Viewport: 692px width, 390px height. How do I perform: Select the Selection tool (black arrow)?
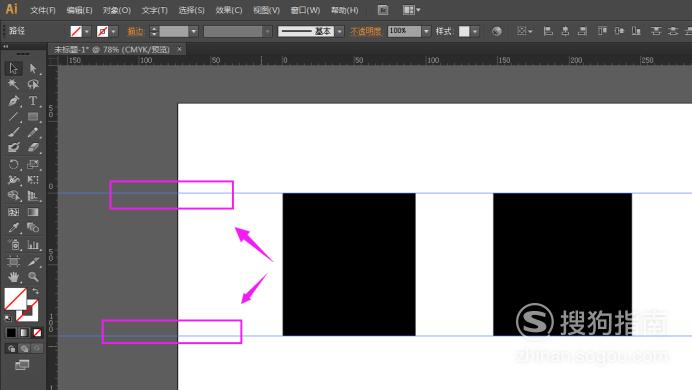pyautogui.click(x=13, y=68)
